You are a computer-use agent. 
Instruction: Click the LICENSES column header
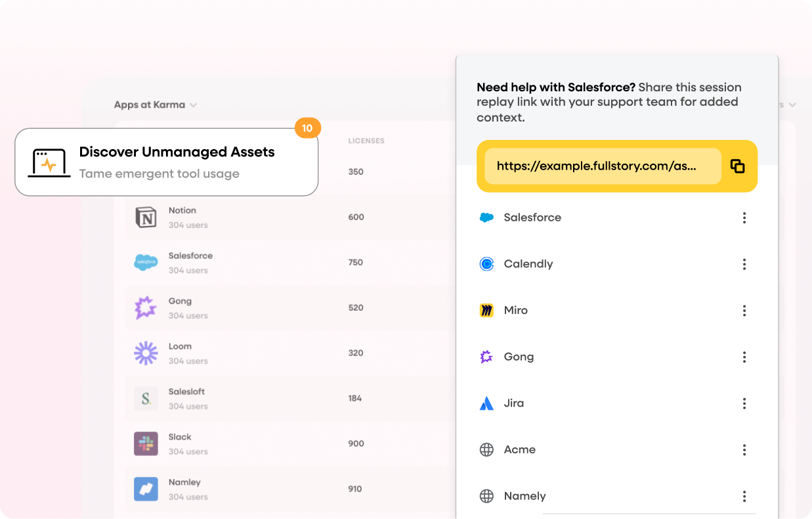tap(366, 141)
